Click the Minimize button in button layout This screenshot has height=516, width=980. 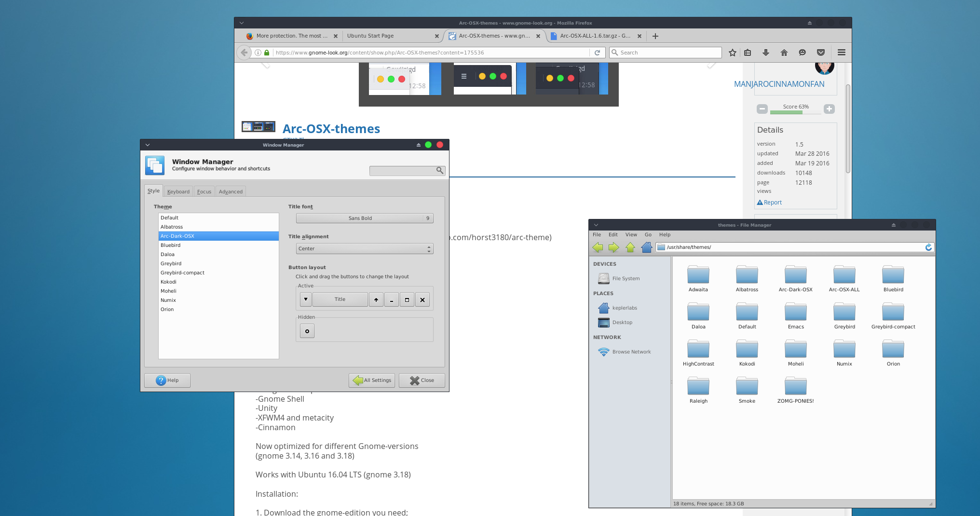click(x=392, y=299)
